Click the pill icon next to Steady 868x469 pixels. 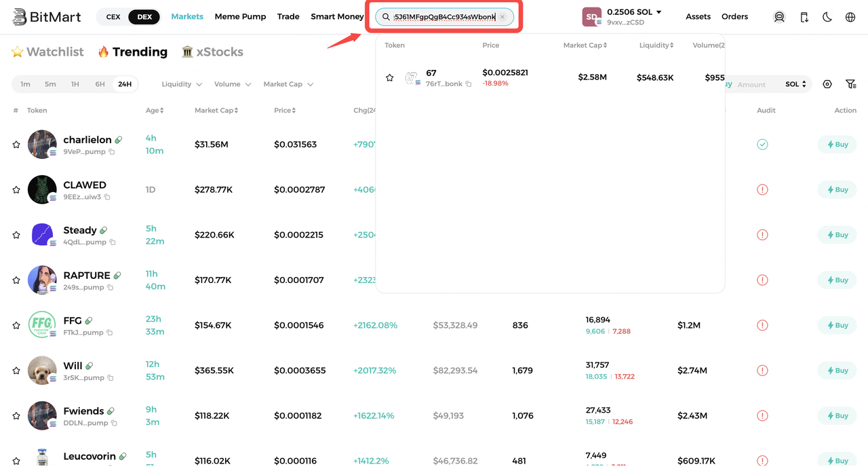104,230
